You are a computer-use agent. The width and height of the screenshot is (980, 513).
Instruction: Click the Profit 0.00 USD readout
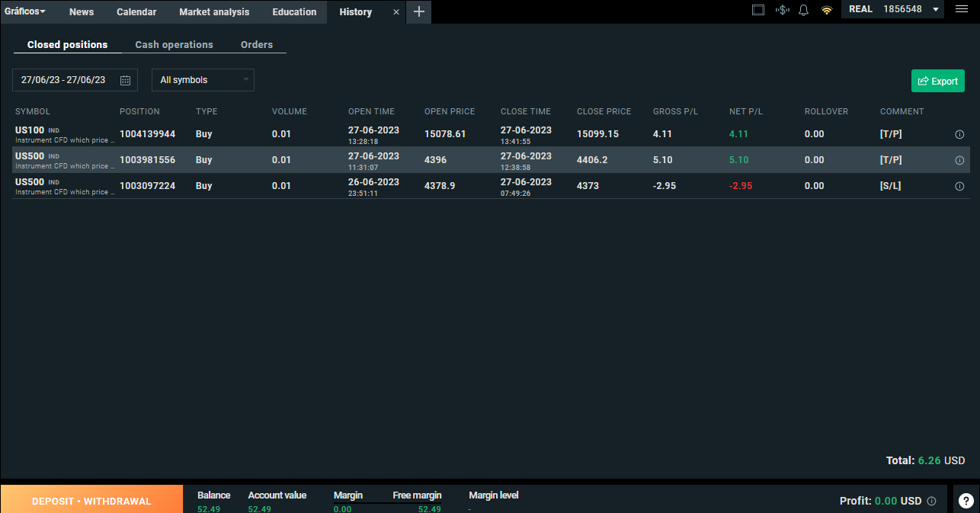880,502
